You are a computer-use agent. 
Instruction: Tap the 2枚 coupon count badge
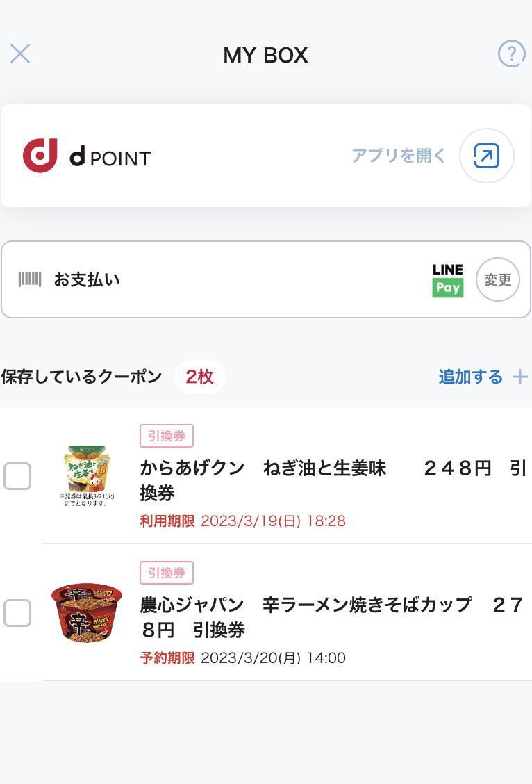[199, 377]
